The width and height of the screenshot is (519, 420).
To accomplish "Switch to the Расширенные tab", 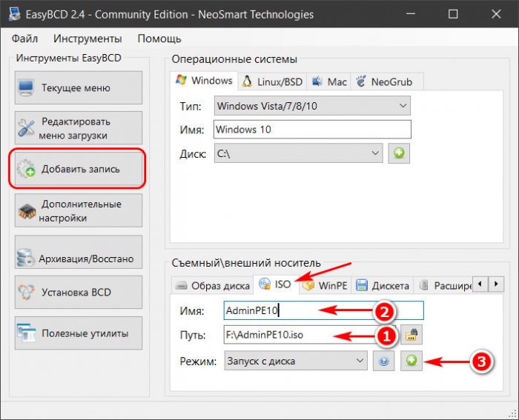I will pyautogui.click(x=443, y=286).
